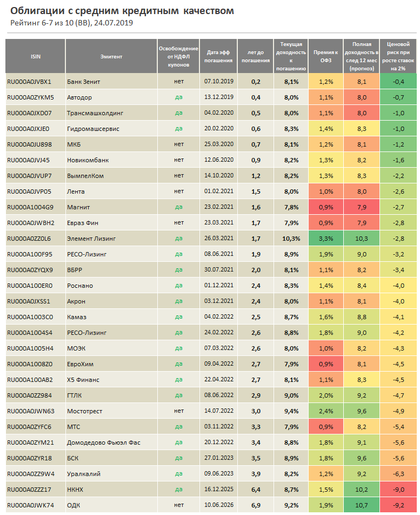Viewport: 420px width, 515px height.
Task: Select ISIN cell RU000A0JVBX1
Action: (x=29, y=82)
